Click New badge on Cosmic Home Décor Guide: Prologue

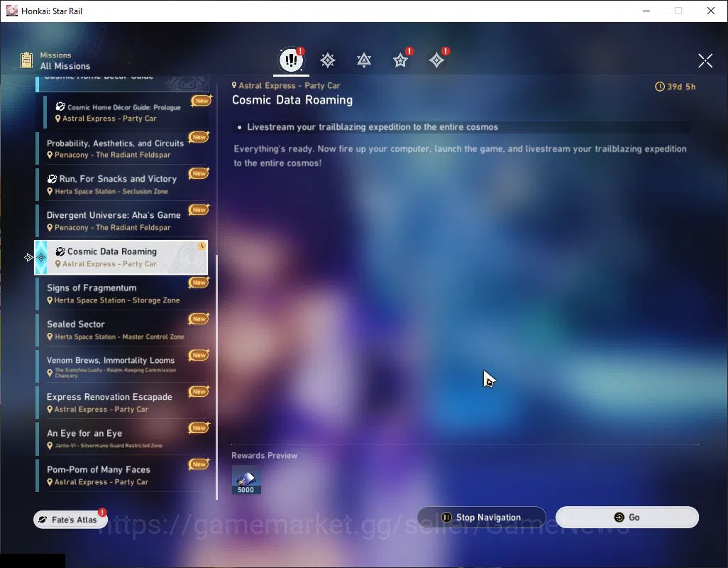[202, 101]
